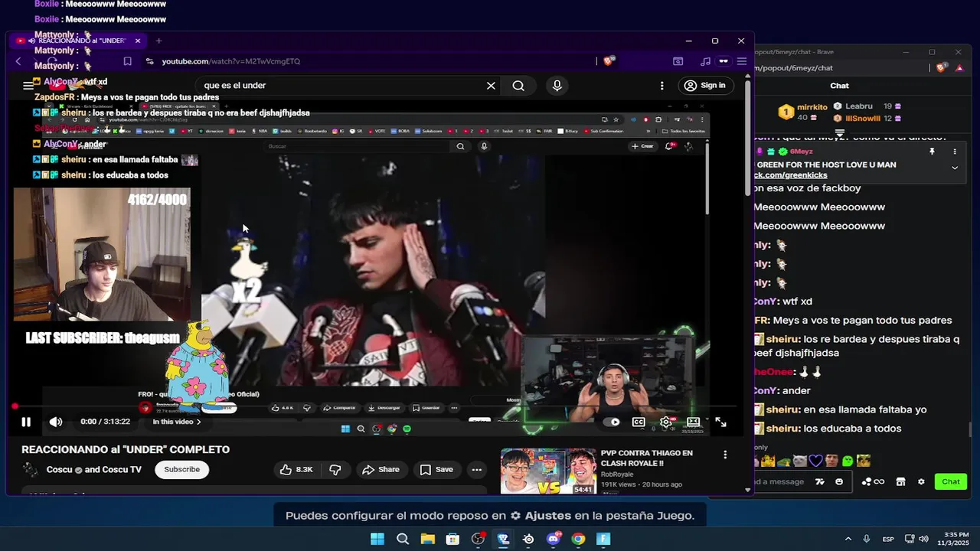Click the YouTube search magnifier button

coord(518,86)
